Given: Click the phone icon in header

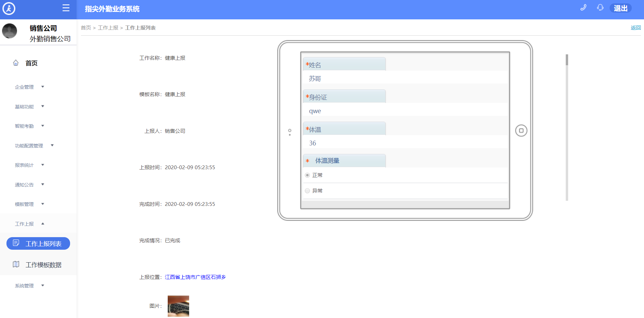Looking at the screenshot, I should tap(583, 8).
